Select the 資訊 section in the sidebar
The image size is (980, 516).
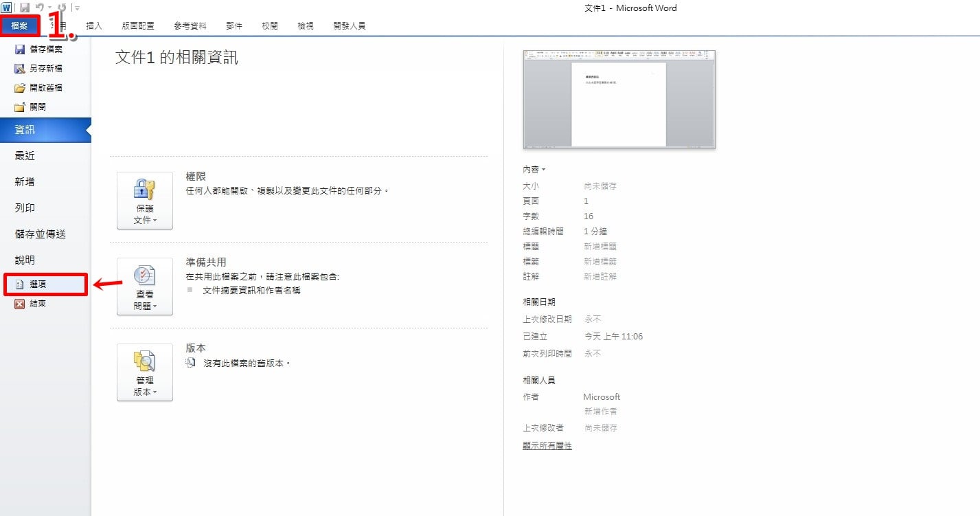[x=45, y=130]
